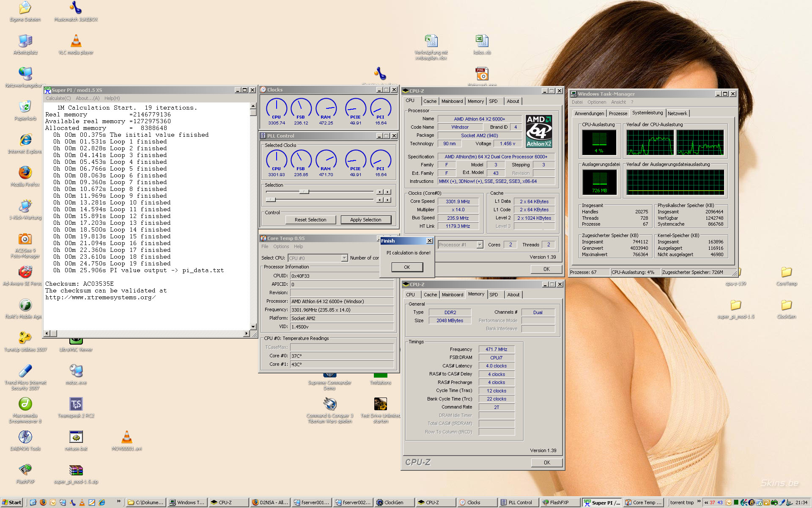The width and height of the screenshot is (812, 508).
Task: Open SPD tab in the CPU-Z memory timings window
Action: tap(494, 295)
